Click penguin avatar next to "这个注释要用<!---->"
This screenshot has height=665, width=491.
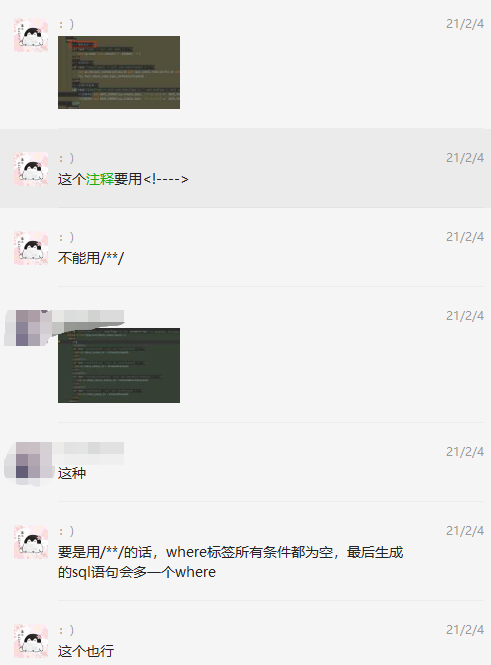[x=31, y=169]
